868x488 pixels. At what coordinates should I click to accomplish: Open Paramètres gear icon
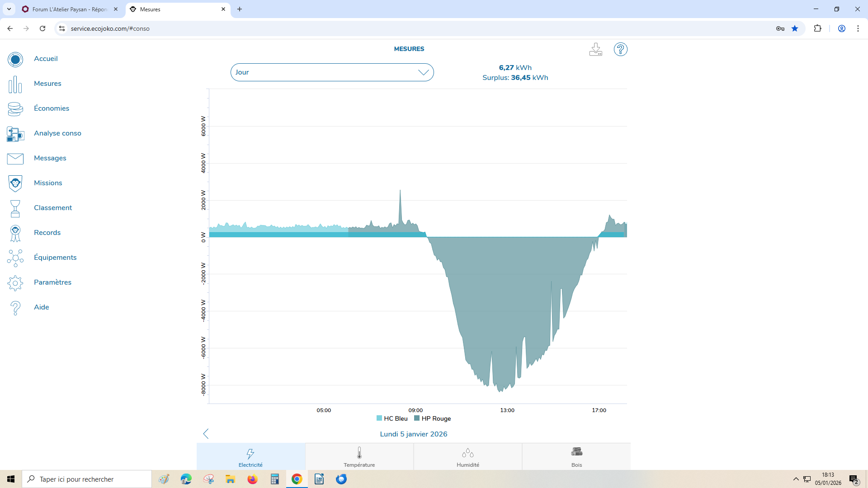point(15,283)
